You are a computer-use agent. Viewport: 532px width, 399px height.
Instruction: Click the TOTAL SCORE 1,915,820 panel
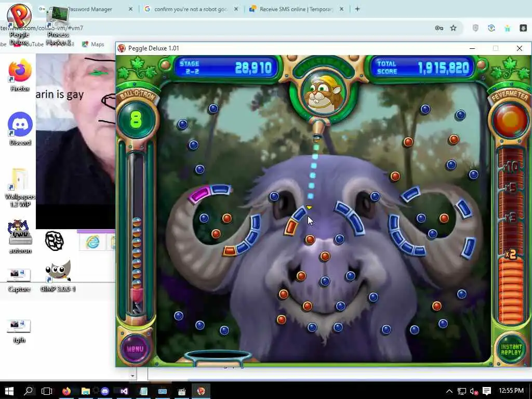pos(423,68)
